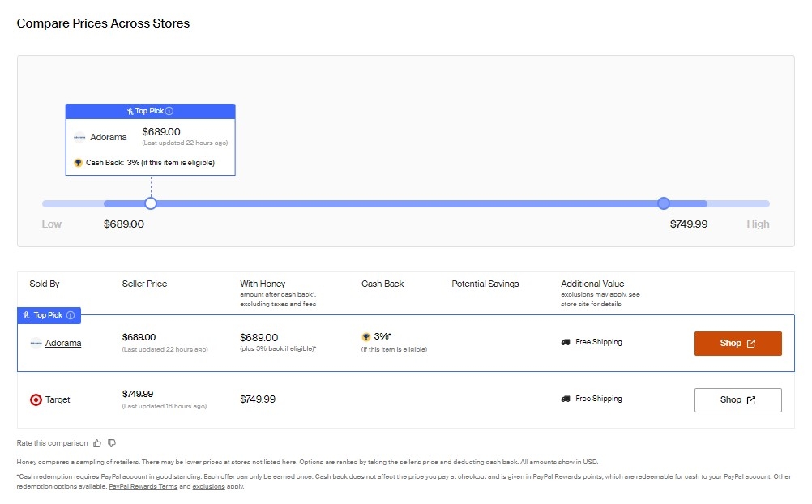Click the thumbs up rating icon

pyautogui.click(x=97, y=443)
